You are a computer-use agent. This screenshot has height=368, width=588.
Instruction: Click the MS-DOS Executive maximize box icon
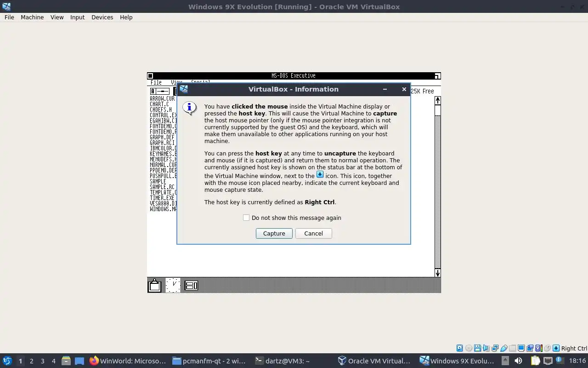click(x=437, y=76)
